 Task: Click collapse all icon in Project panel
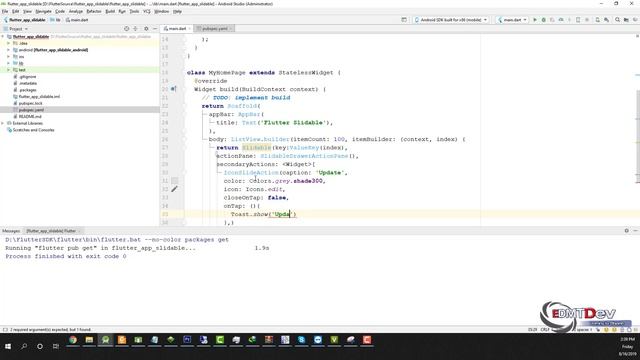click(136, 29)
